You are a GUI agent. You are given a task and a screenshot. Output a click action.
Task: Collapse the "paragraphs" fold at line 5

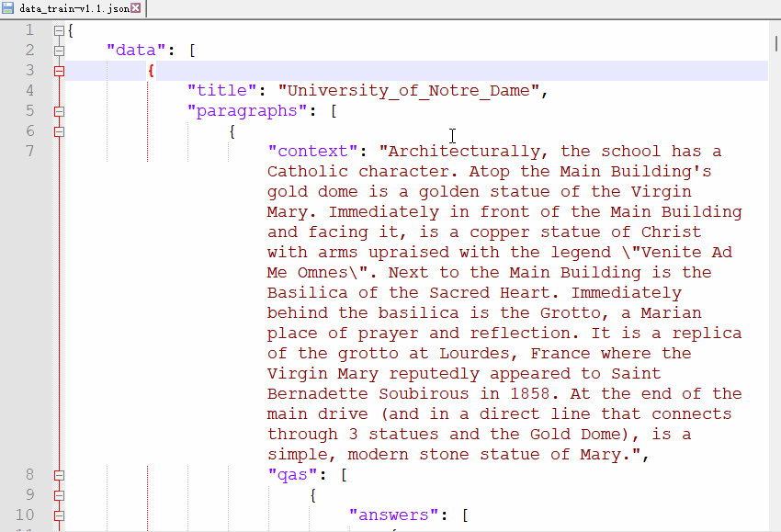click(x=60, y=111)
